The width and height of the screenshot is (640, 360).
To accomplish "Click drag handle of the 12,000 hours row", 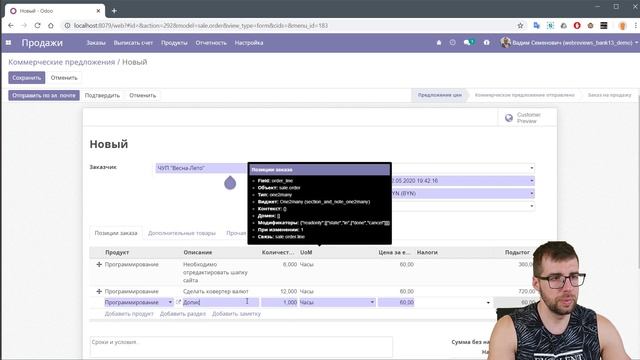I will pos(99,291).
